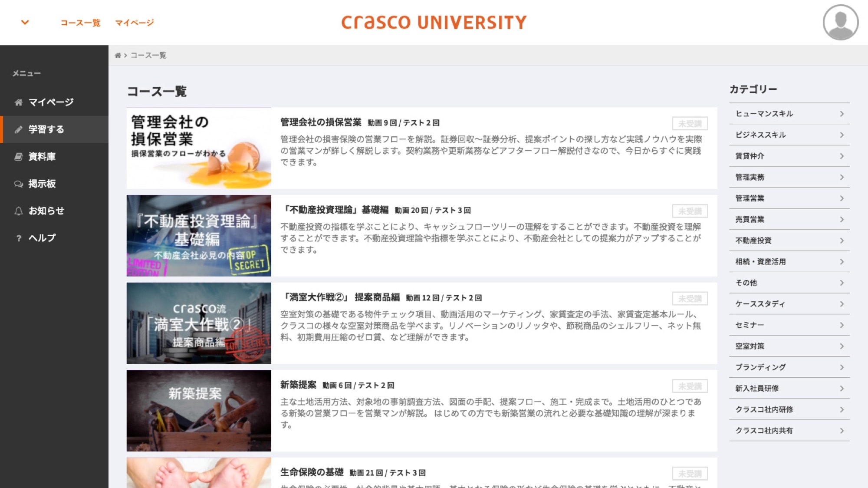This screenshot has height=488, width=868.
Task: Open the 満室大作戦② course thumbnail
Action: [x=199, y=323]
